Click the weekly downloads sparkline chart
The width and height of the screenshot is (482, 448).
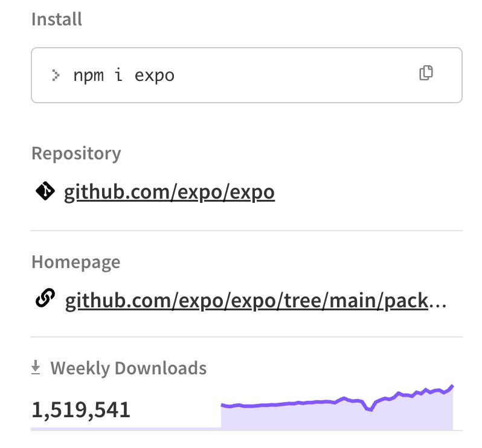click(x=337, y=406)
